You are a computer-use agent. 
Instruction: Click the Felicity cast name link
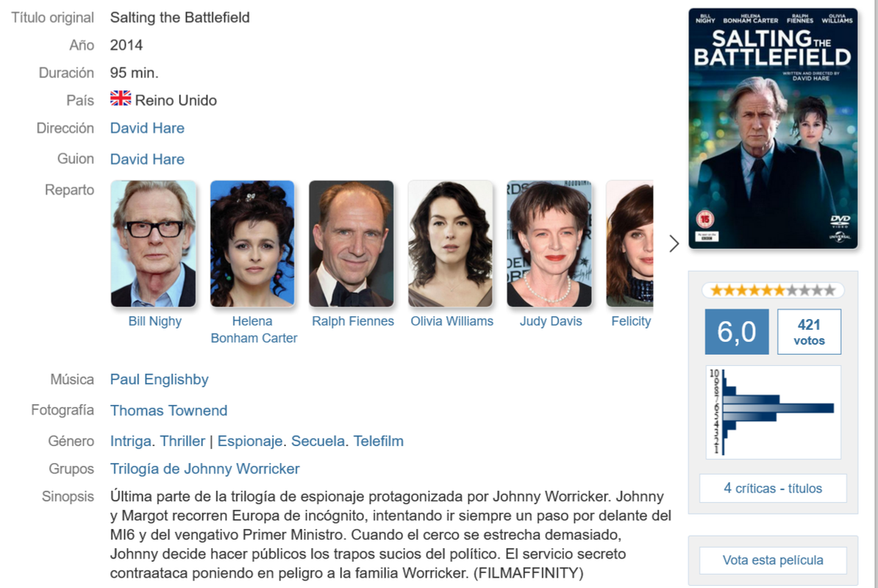point(631,321)
